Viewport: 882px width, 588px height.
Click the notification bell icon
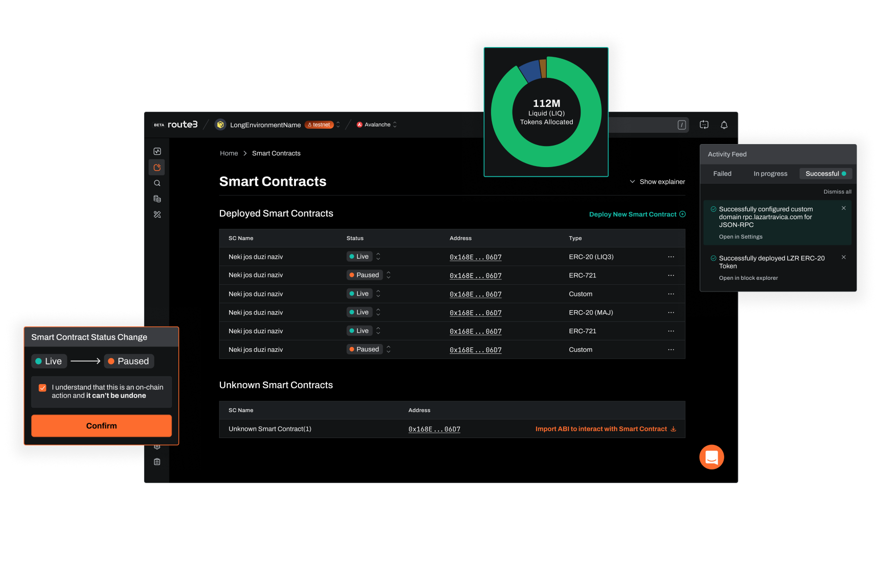(x=724, y=125)
